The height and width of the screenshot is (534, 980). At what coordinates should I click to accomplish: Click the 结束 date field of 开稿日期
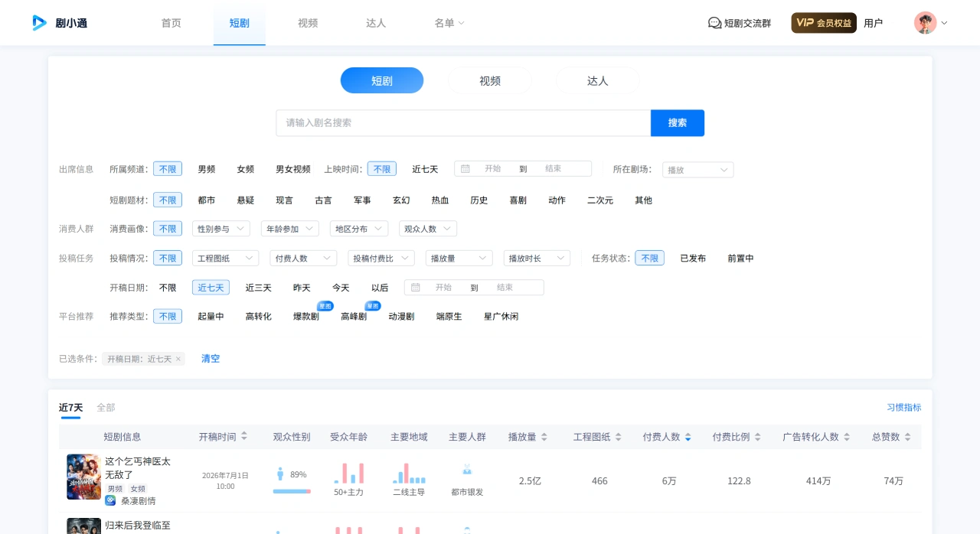point(505,288)
